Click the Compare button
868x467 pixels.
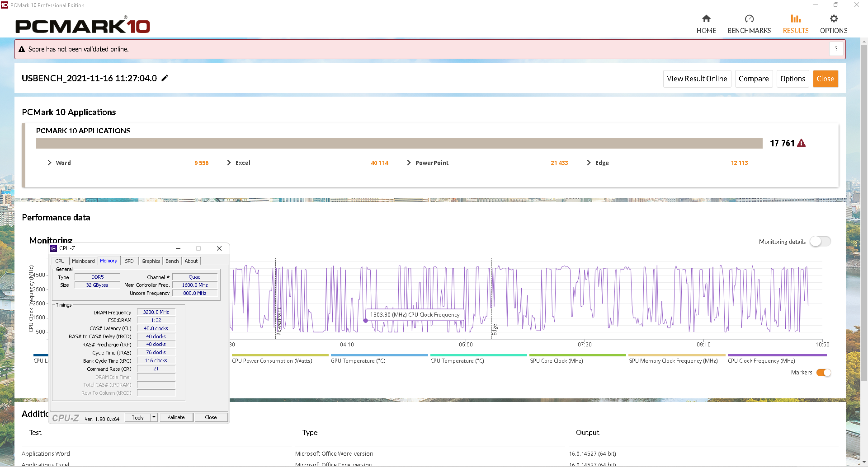(754, 79)
